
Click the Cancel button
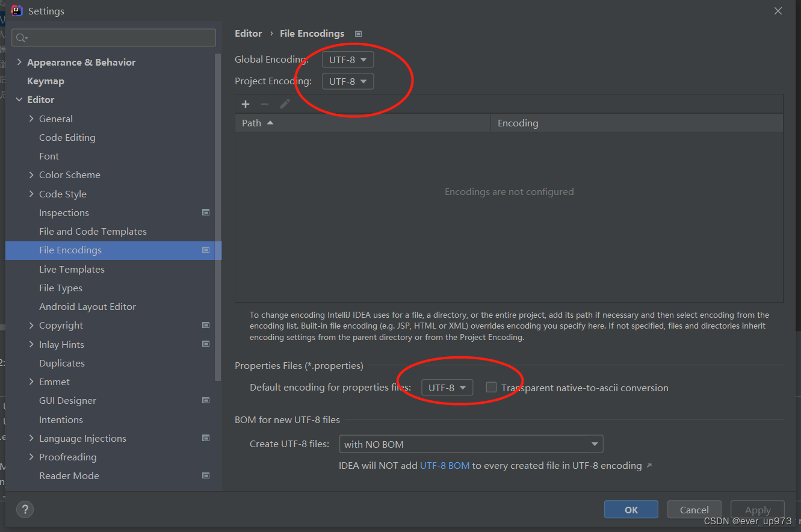[x=694, y=510]
